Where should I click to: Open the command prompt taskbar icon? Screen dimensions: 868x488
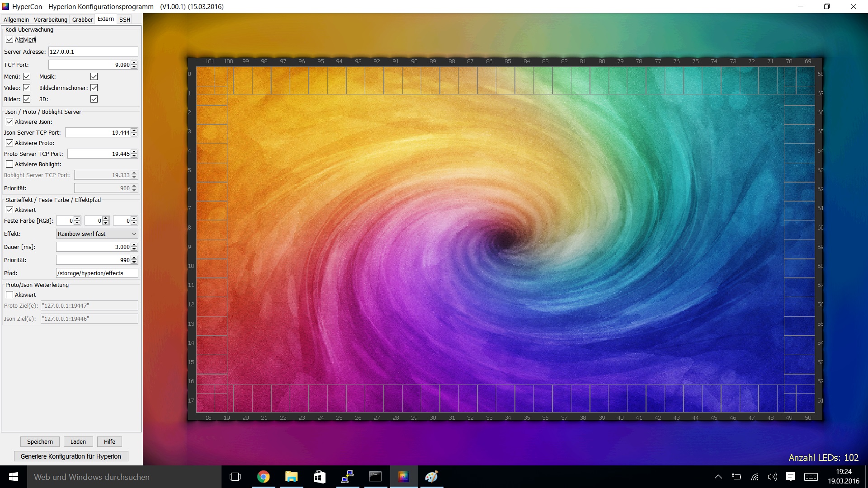click(x=375, y=477)
